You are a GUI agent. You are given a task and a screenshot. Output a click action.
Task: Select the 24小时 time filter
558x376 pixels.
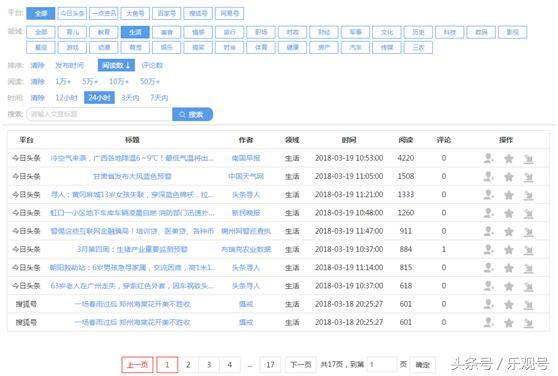click(99, 97)
